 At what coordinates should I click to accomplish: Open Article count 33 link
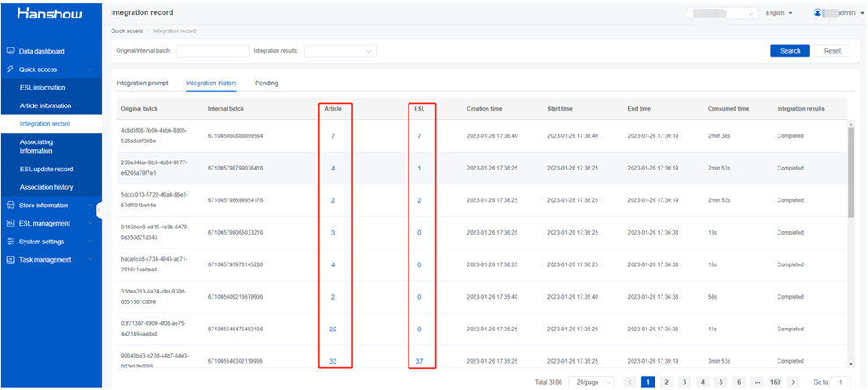click(333, 361)
